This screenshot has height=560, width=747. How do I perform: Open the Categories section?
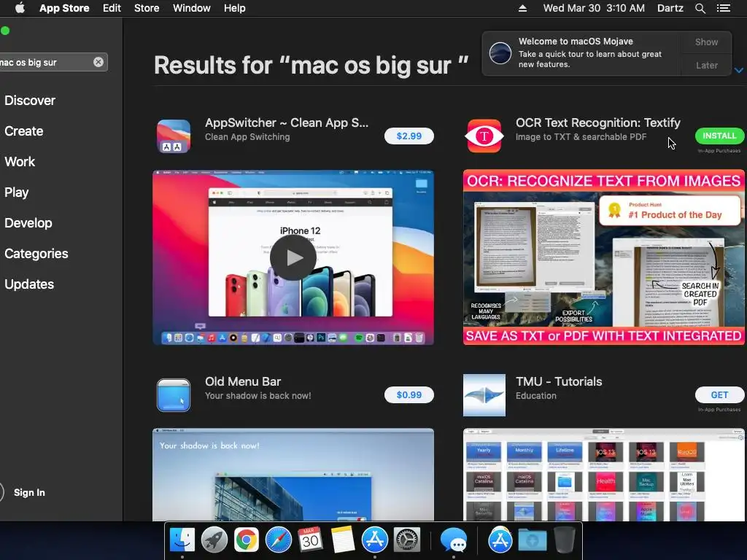pyautogui.click(x=36, y=253)
